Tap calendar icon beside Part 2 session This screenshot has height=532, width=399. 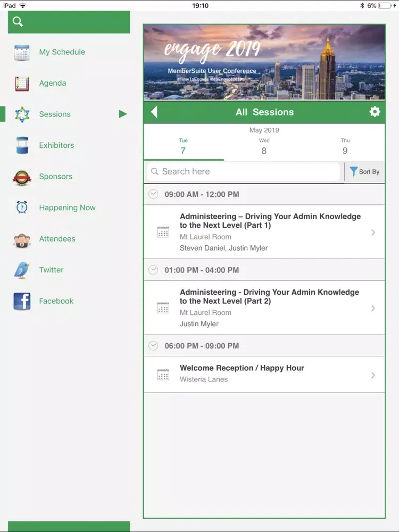[163, 307]
